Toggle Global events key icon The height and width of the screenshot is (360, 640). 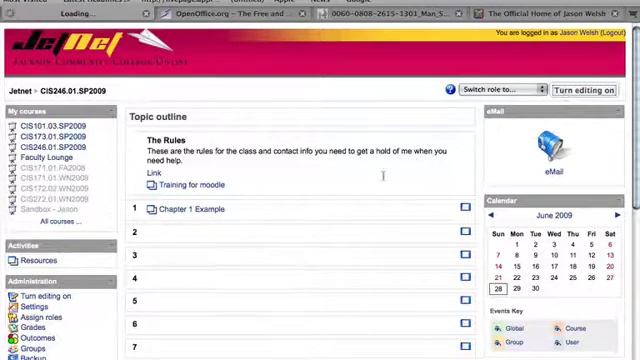(498, 328)
